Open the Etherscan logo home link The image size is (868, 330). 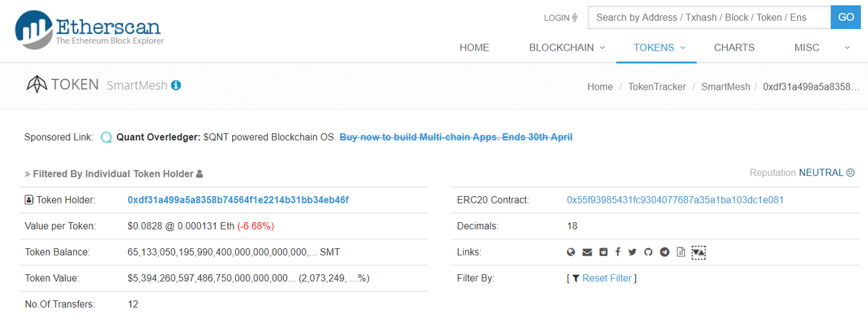click(x=89, y=29)
